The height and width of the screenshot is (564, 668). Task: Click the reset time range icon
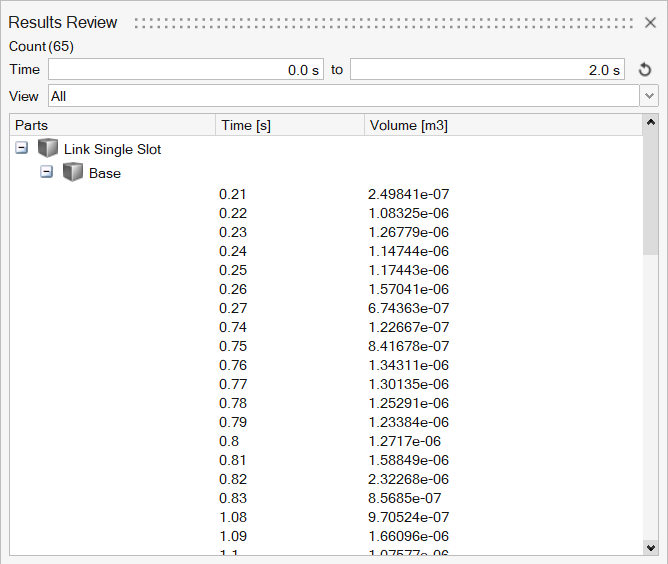tap(645, 70)
